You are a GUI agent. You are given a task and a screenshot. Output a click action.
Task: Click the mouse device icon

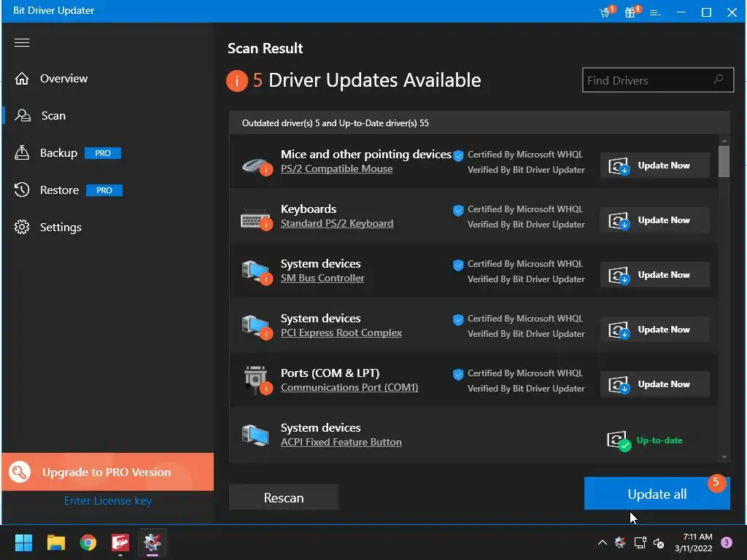pyautogui.click(x=256, y=166)
